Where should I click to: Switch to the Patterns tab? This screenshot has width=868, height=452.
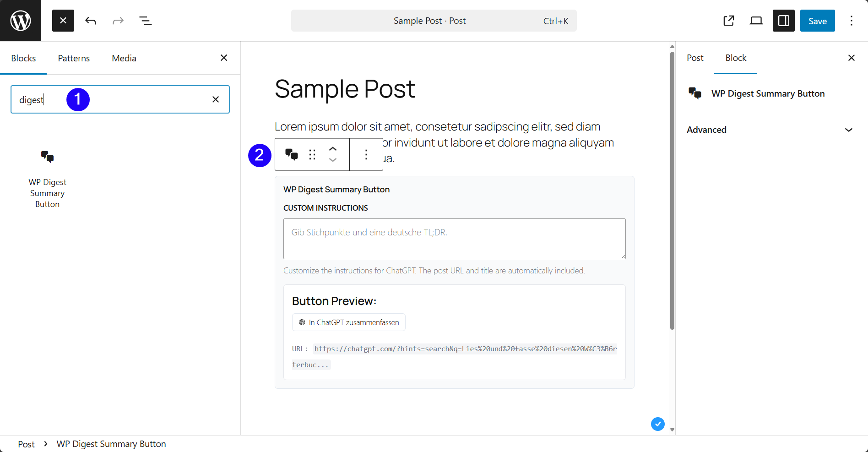(74, 58)
